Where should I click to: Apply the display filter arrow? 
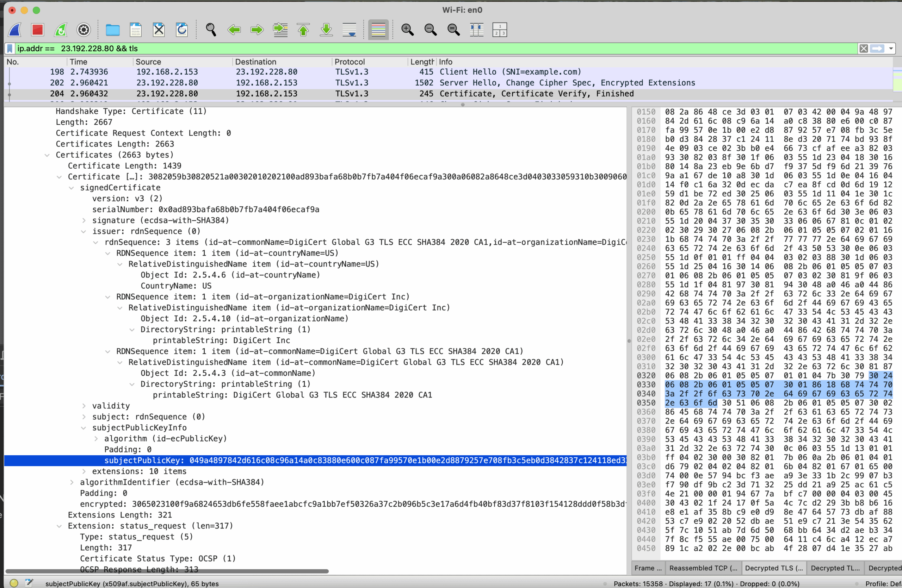[877, 49]
